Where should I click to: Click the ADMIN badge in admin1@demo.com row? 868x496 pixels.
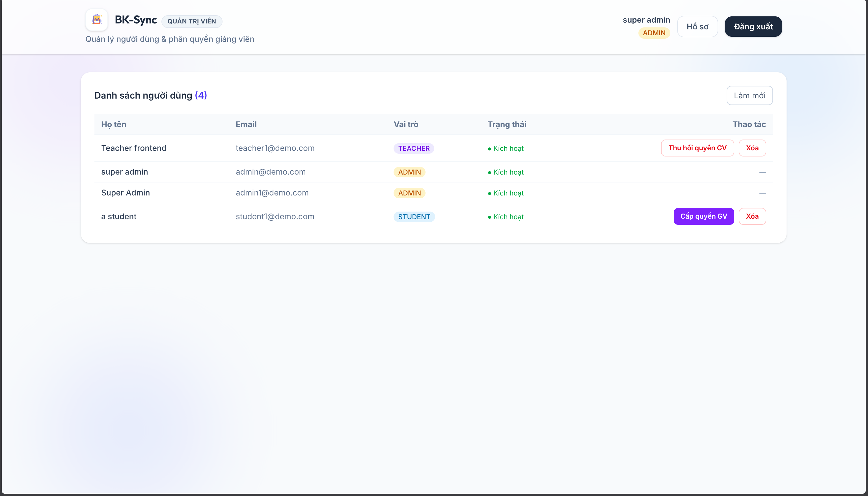click(x=409, y=193)
